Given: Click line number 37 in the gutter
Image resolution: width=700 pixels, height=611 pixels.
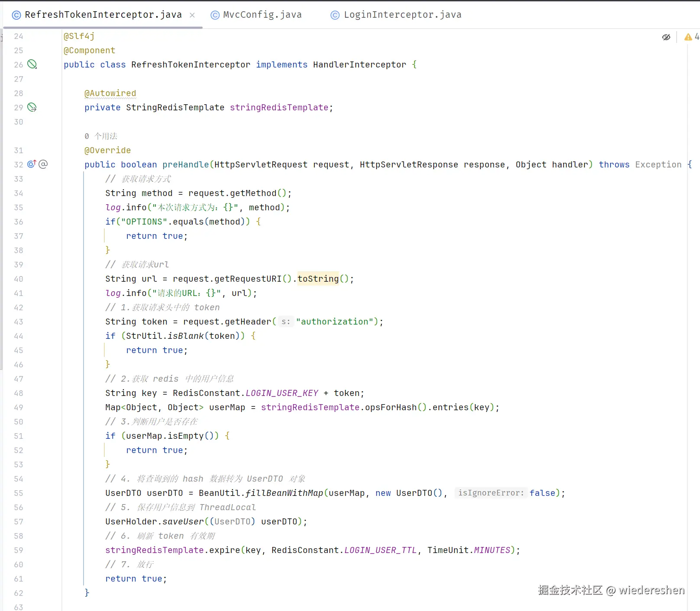Looking at the screenshot, I should coord(19,236).
